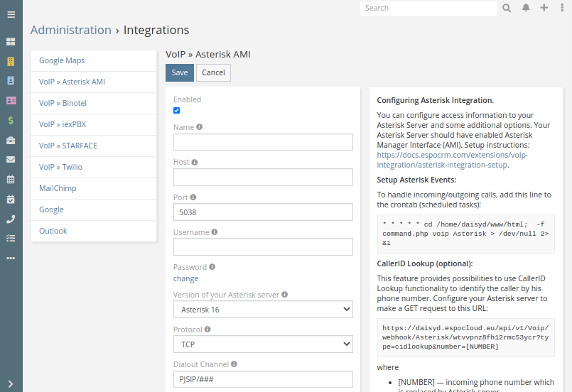Focus the Search field
Image resolution: width=572 pixels, height=392 pixels.
click(428, 8)
